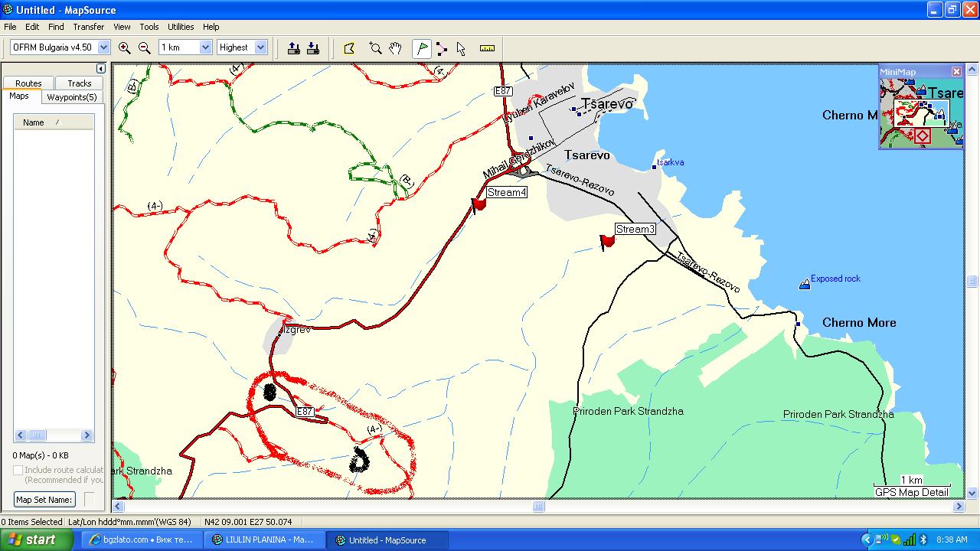This screenshot has width=980, height=551.
Task: Open the Utilities menu
Action: (x=181, y=27)
